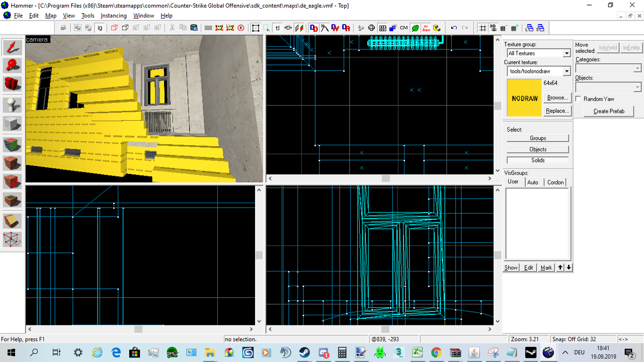Open Chrome from the taskbar
The image size is (644, 362).
point(436,352)
